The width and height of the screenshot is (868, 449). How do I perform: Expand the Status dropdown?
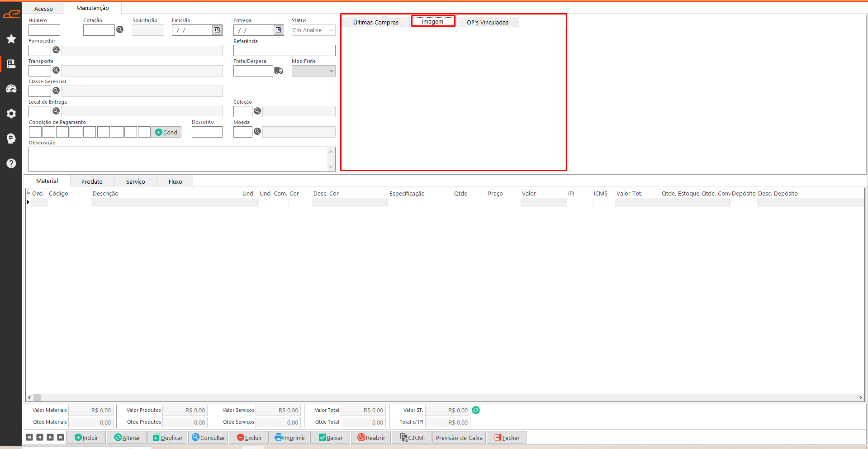click(331, 30)
